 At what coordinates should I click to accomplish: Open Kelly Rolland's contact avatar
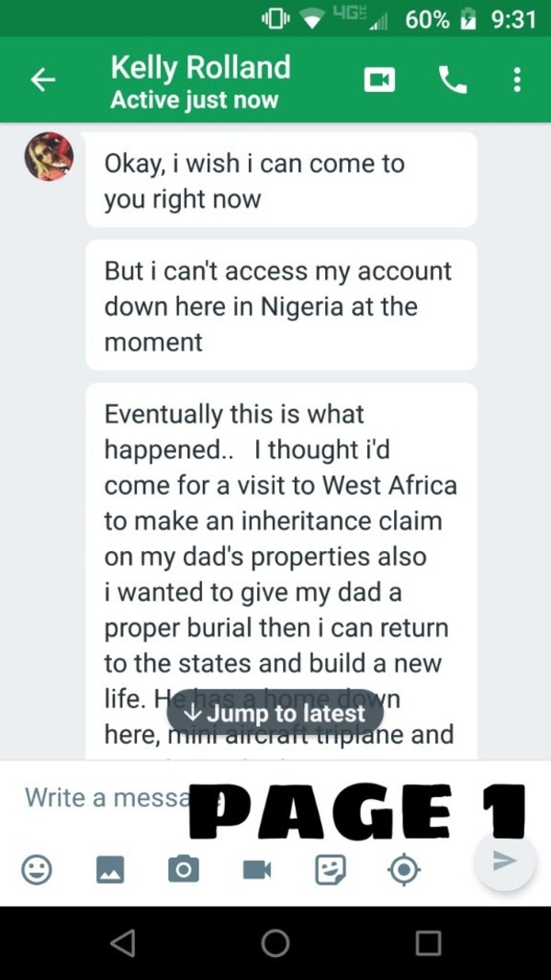click(49, 156)
